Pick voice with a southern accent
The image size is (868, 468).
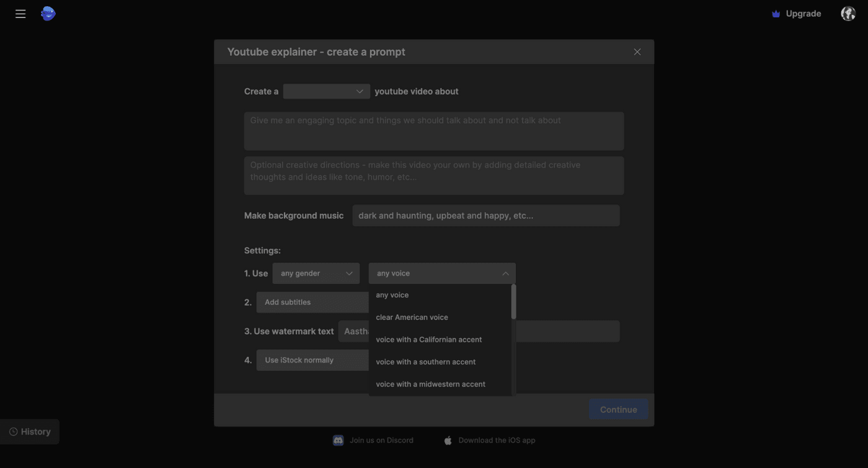point(425,362)
